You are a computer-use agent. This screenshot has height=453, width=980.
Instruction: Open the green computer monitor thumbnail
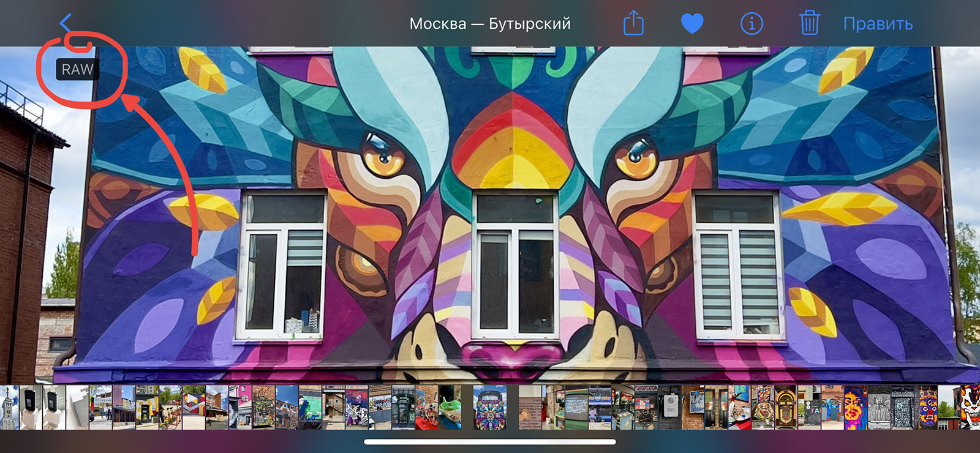click(x=577, y=407)
